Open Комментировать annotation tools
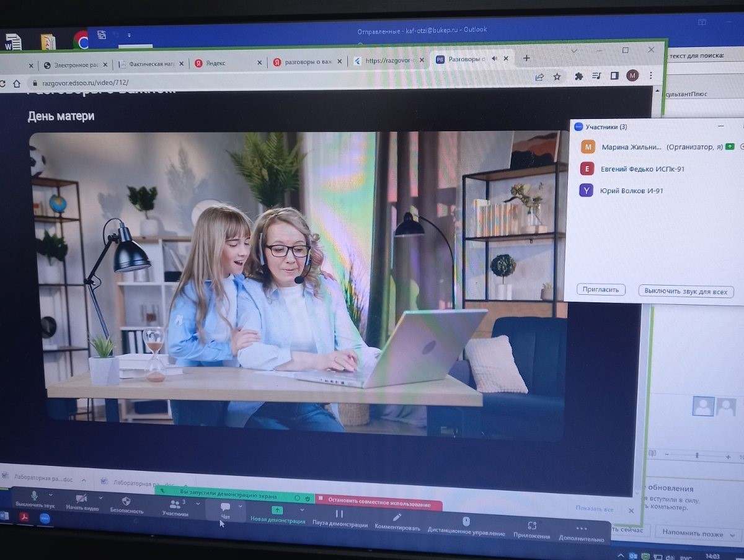744x560 pixels. (x=397, y=522)
